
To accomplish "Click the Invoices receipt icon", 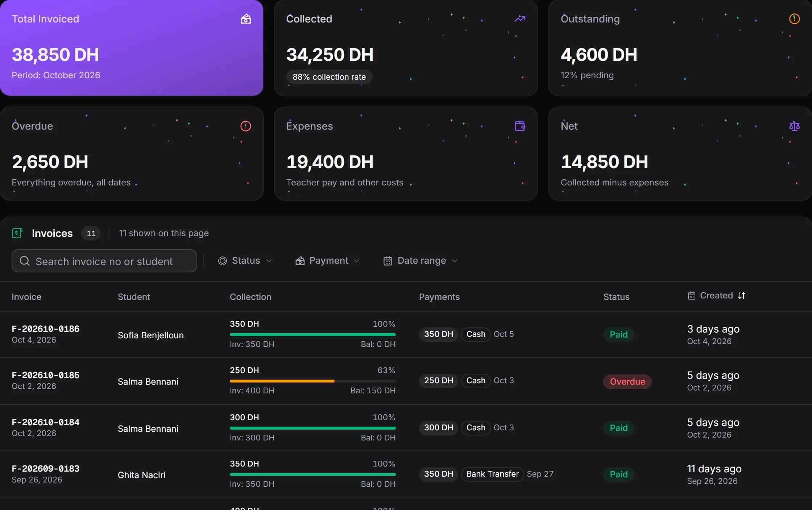I will point(17,233).
